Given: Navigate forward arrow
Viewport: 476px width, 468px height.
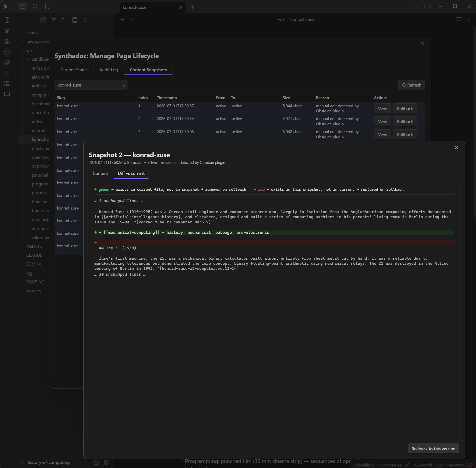Looking at the screenshot, I should click(x=132, y=19).
